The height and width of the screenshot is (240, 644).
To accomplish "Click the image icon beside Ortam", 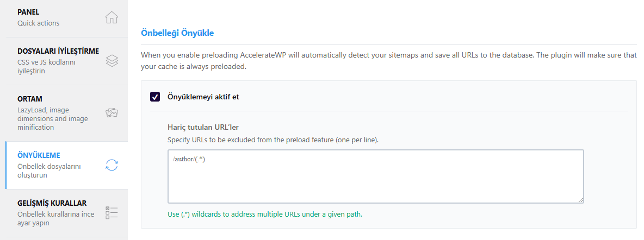I will coord(112,113).
